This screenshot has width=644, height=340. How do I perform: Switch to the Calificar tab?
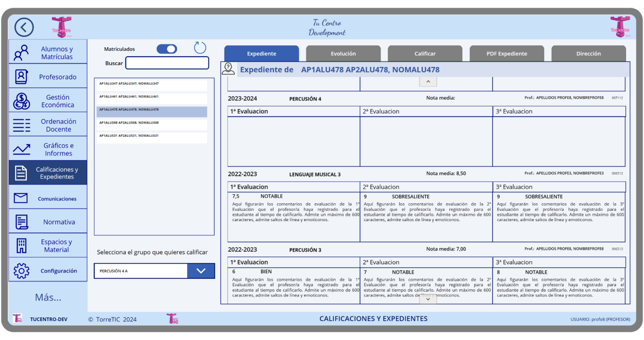(x=425, y=53)
